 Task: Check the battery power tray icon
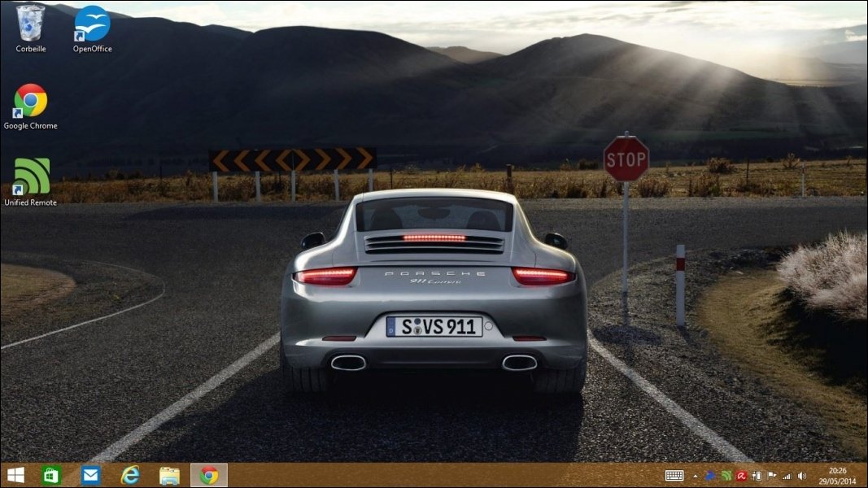757,476
